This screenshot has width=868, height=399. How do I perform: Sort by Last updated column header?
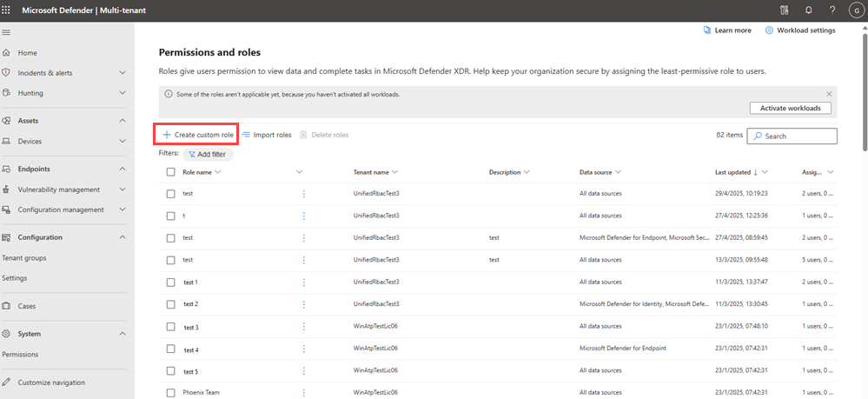(733, 172)
